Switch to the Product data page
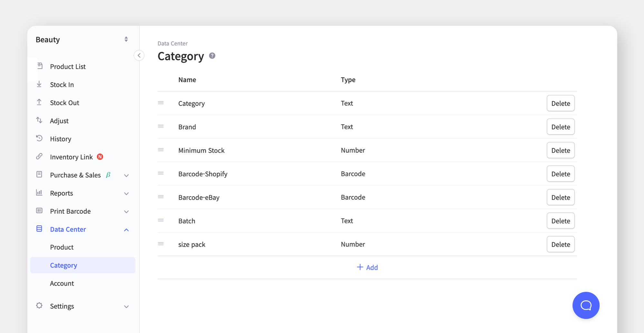Image resolution: width=644 pixels, height=333 pixels. [62, 247]
